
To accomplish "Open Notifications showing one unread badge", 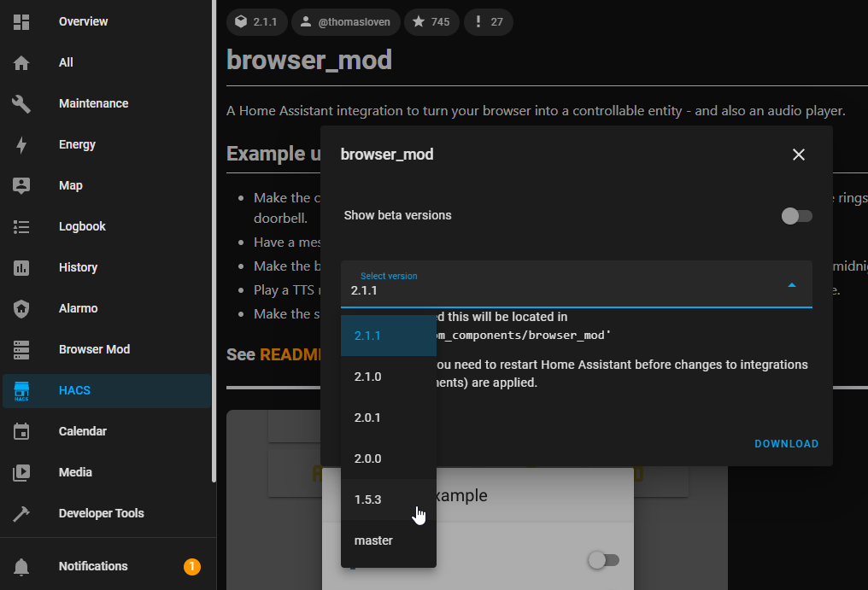I will [92, 566].
